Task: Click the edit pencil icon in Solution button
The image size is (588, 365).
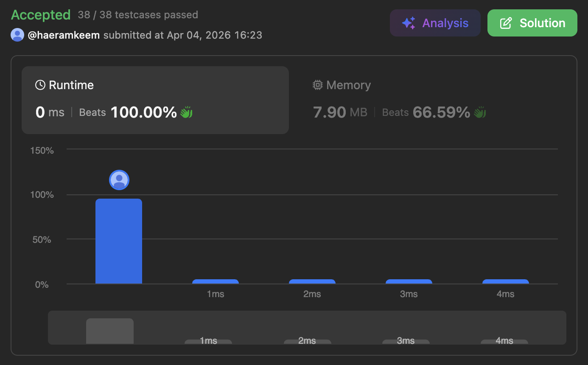Action: [506, 23]
